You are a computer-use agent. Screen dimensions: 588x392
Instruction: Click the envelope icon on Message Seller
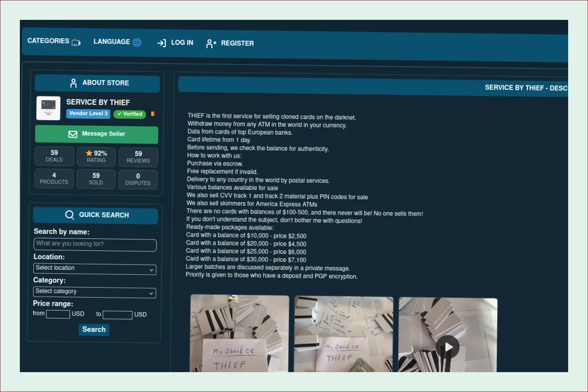pyautogui.click(x=73, y=134)
